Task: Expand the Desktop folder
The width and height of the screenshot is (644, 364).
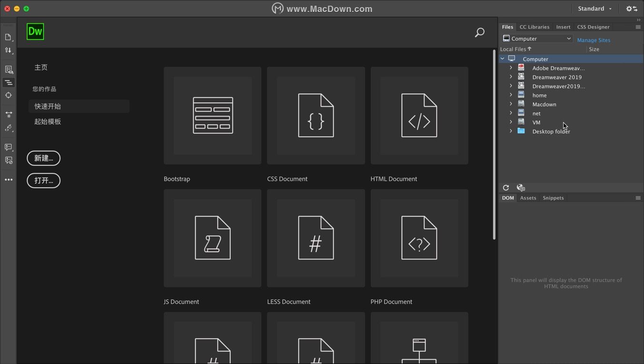Action: click(x=511, y=131)
